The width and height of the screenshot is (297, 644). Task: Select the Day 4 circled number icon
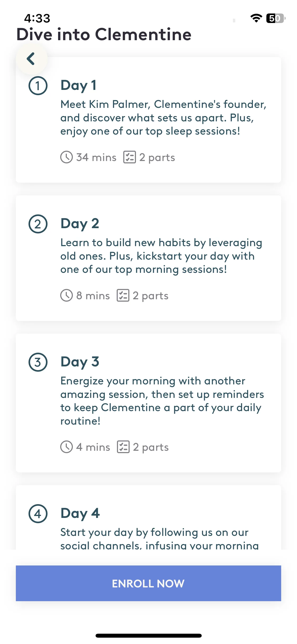click(x=38, y=514)
